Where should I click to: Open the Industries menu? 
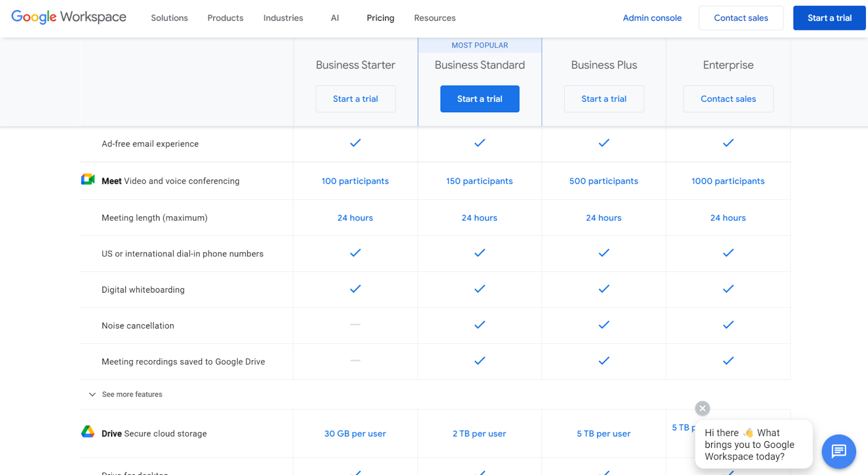pyautogui.click(x=283, y=18)
